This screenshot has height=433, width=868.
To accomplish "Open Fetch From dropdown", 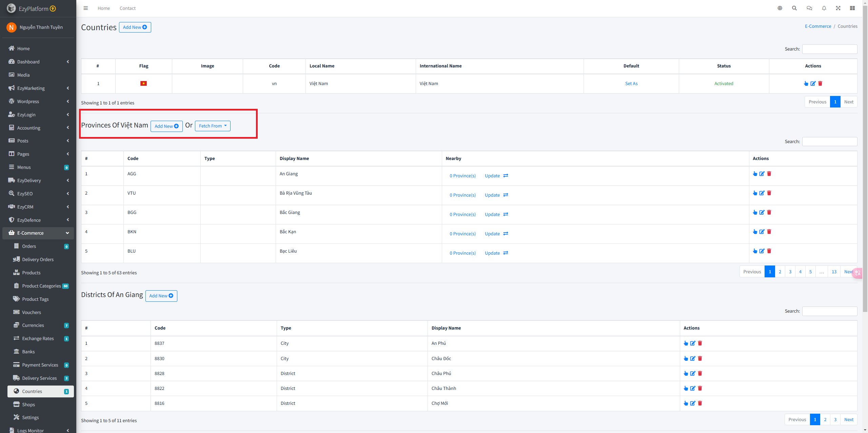I will click(213, 126).
